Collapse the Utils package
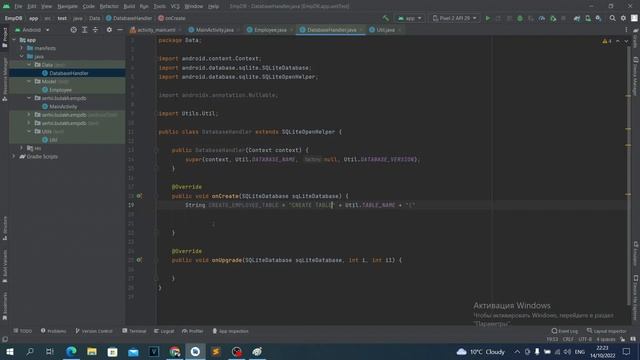 coord(29,131)
